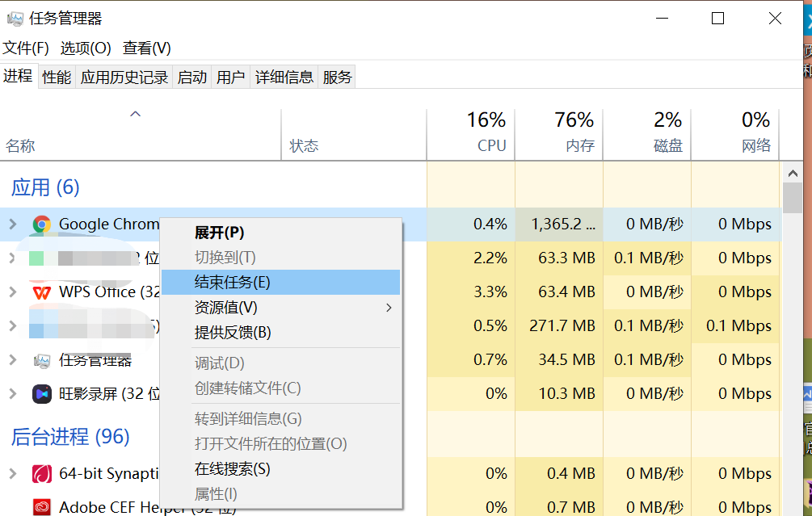This screenshot has width=812, height=516.
Task: Sort processes by the 磁盘 column
Action: [647, 135]
